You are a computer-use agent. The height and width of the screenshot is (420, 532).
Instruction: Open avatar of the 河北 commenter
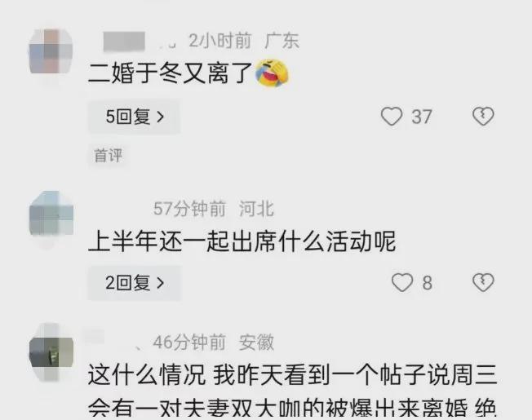(x=51, y=213)
